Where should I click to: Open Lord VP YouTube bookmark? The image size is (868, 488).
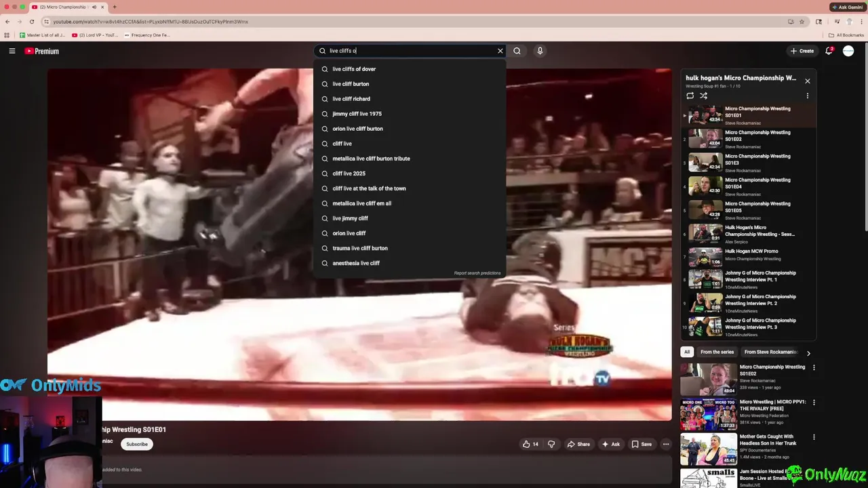[94, 35]
